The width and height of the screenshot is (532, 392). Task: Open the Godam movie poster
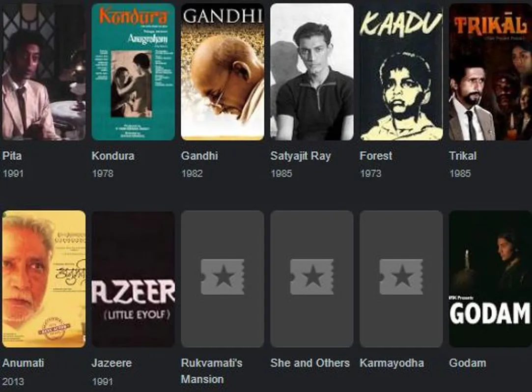tap(490, 279)
